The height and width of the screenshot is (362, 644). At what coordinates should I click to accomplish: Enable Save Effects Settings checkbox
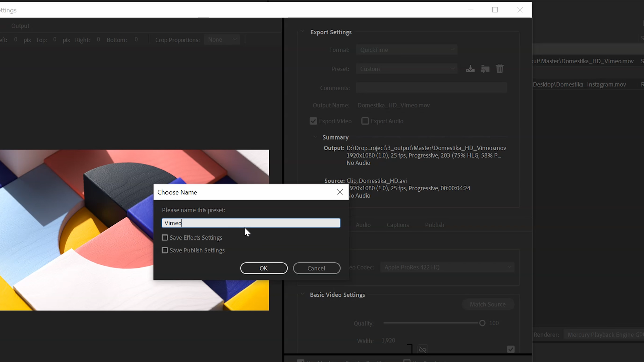[165, 238]
